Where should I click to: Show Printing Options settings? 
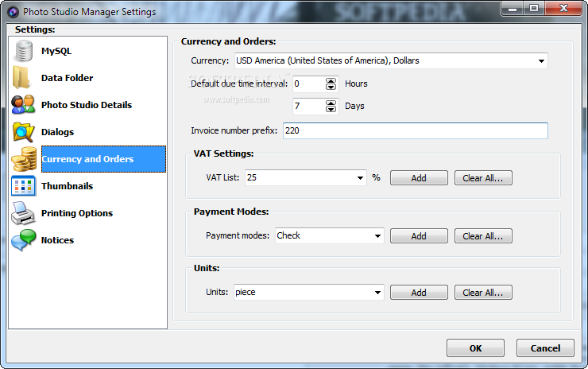coord(77,213)
